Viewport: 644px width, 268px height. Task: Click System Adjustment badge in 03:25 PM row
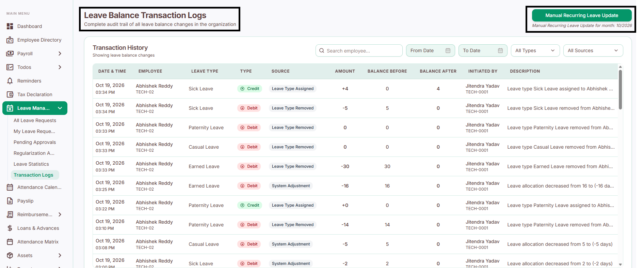291,186
